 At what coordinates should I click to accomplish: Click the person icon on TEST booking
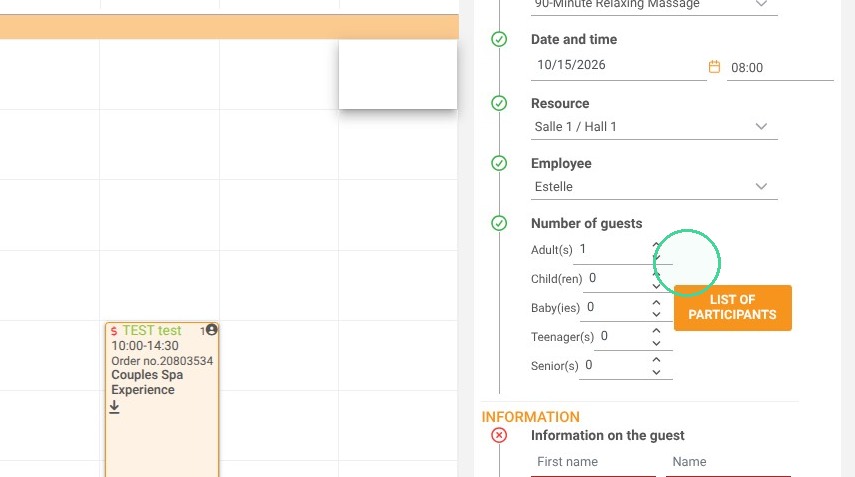pos(212,329)
